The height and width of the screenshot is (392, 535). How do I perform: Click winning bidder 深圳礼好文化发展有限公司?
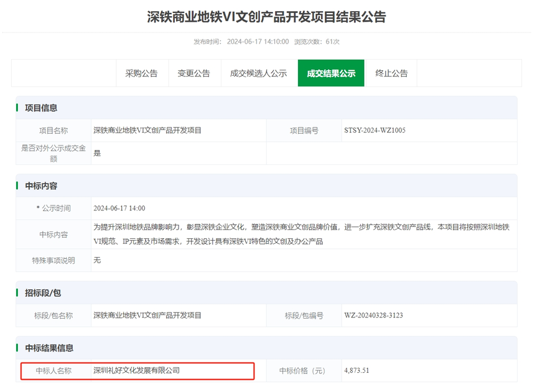(136, 370)
